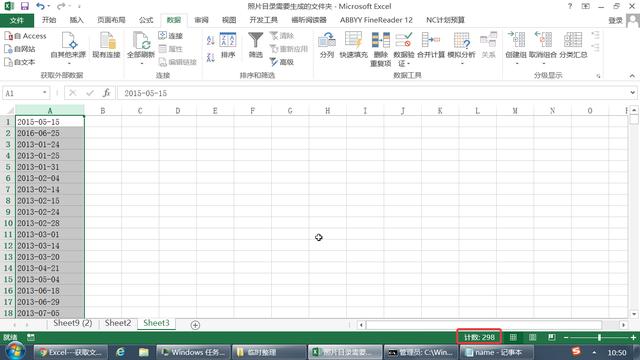The height and width of the screenshot is (360, 640).
Task: Open the ABBYY FineReader 12 tab
Action: click(376, 20)
